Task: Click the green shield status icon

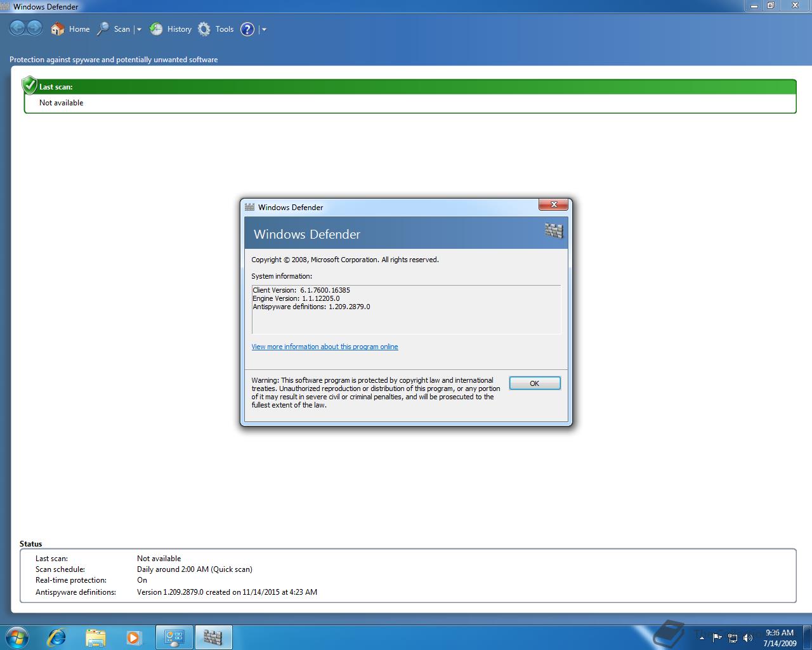Action: pos(29,85)
